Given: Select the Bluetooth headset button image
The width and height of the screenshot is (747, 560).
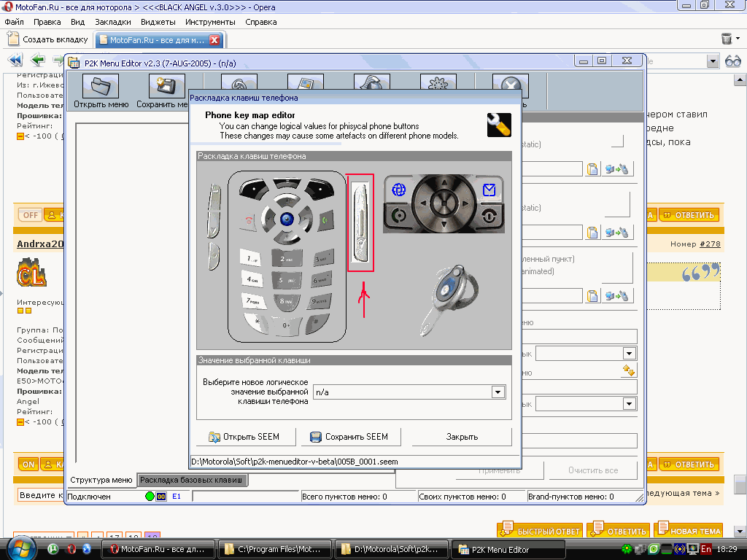Looking at the screenshot, I should pos(449,300).
